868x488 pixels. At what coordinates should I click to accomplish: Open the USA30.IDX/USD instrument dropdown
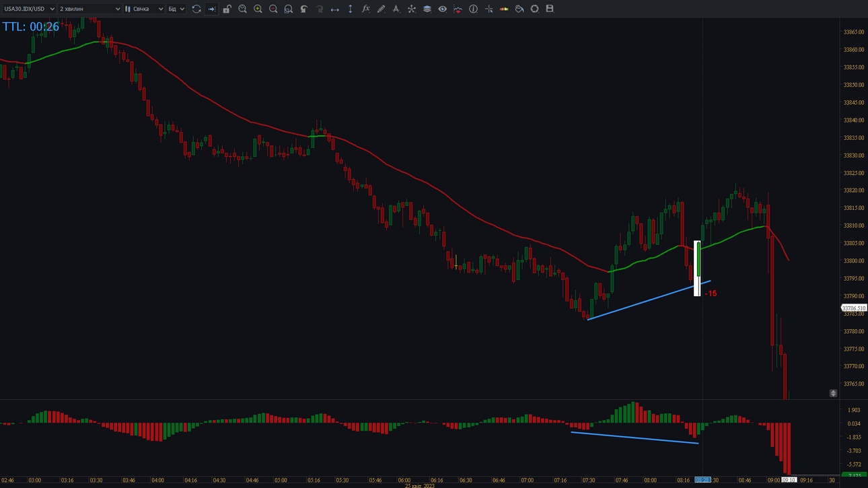point(29,9)
